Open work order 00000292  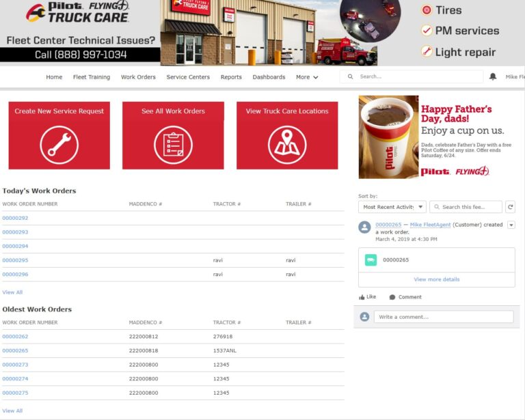(x=15, y=218)
